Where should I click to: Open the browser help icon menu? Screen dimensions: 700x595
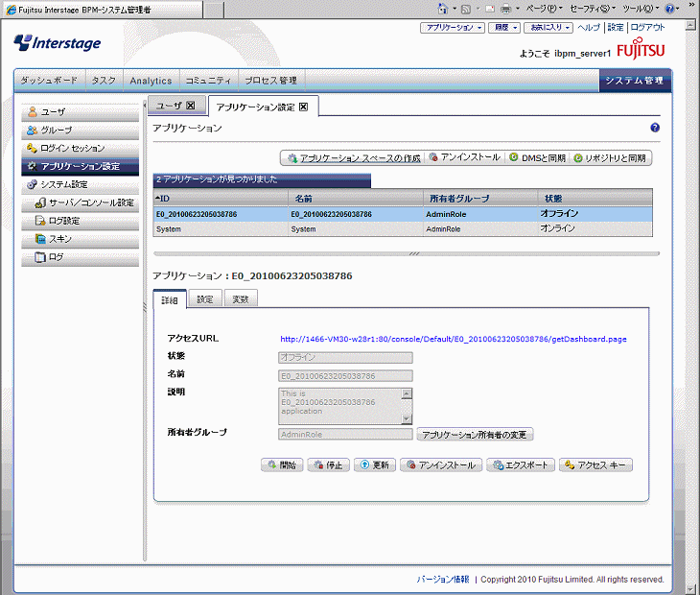coord(672,9)
